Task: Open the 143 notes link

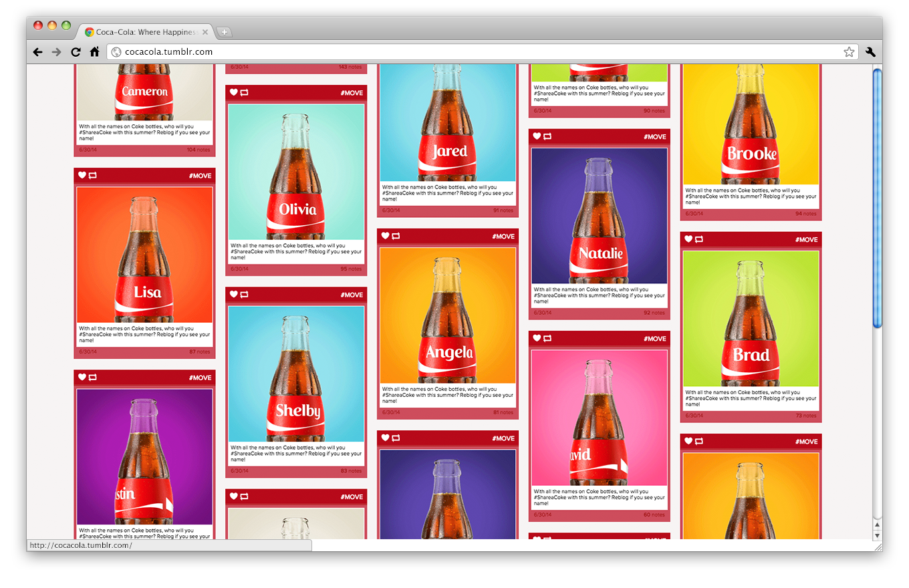Action: (x=350, y=67)
